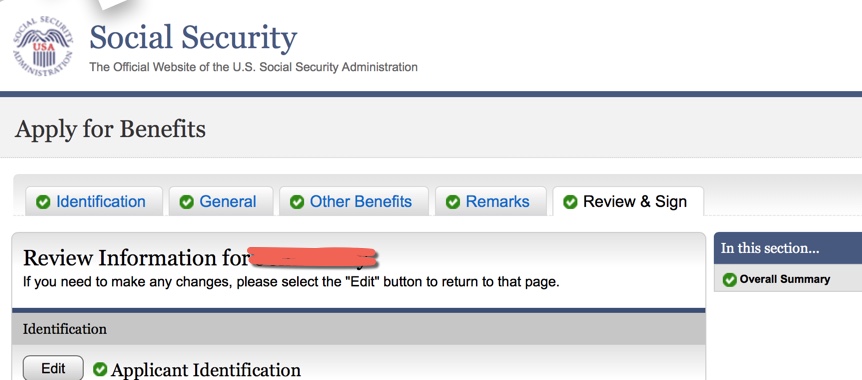Click the Social Security Administration seal logo

pos(43,47)
